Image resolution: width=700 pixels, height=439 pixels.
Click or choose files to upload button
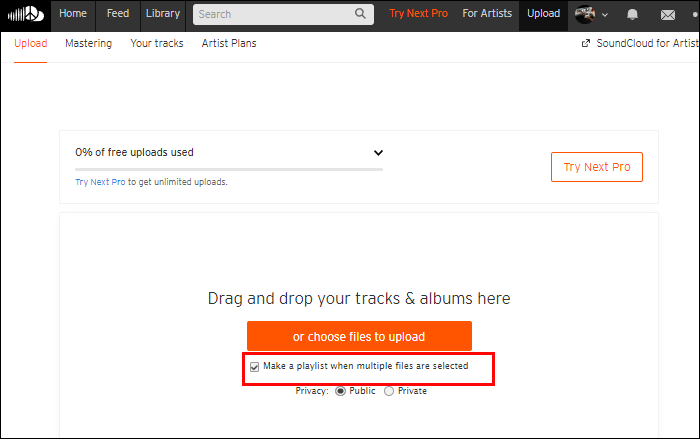pyautogui.click(x=359, y=336)
